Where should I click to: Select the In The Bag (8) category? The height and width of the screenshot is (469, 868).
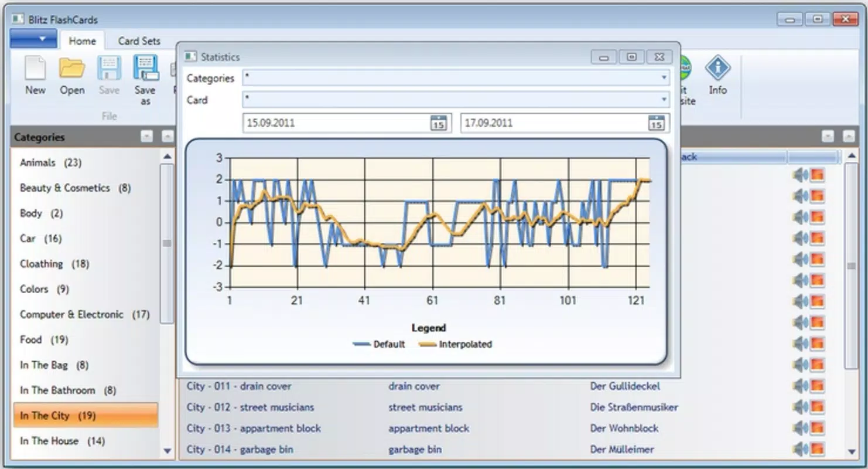(85, 365)
